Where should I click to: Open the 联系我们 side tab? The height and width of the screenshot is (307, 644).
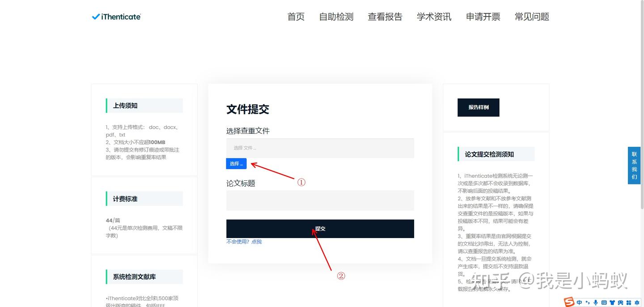coord(634,165)
